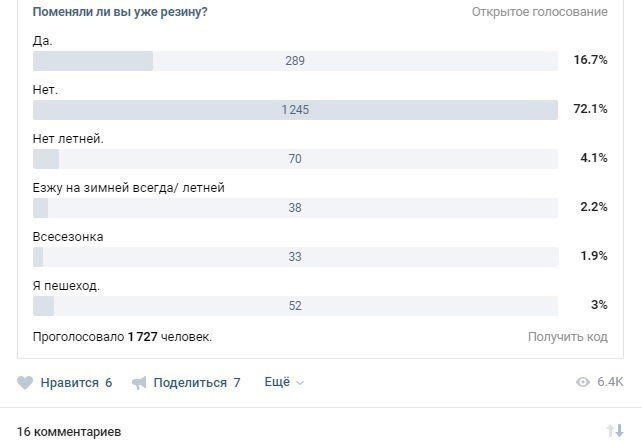The width and height of the screenshot is (642, 444).
Task: Open Получить код link
Action: pyautogui.click(x=567, y=337)
